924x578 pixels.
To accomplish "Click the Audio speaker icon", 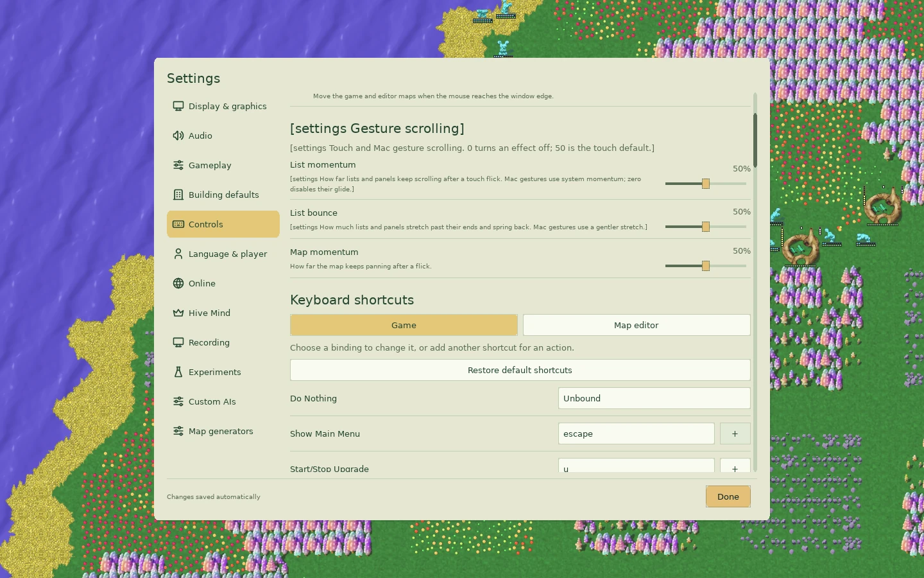I will click(x=178, y=136).
